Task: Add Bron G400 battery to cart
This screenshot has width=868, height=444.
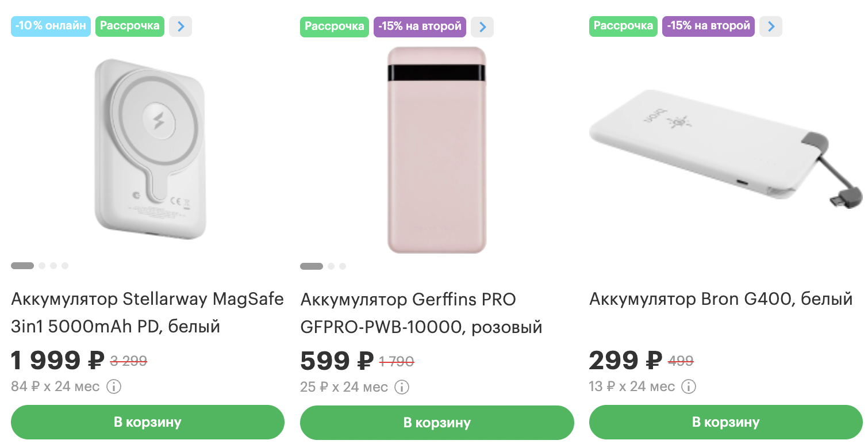Action: point(725,422)
